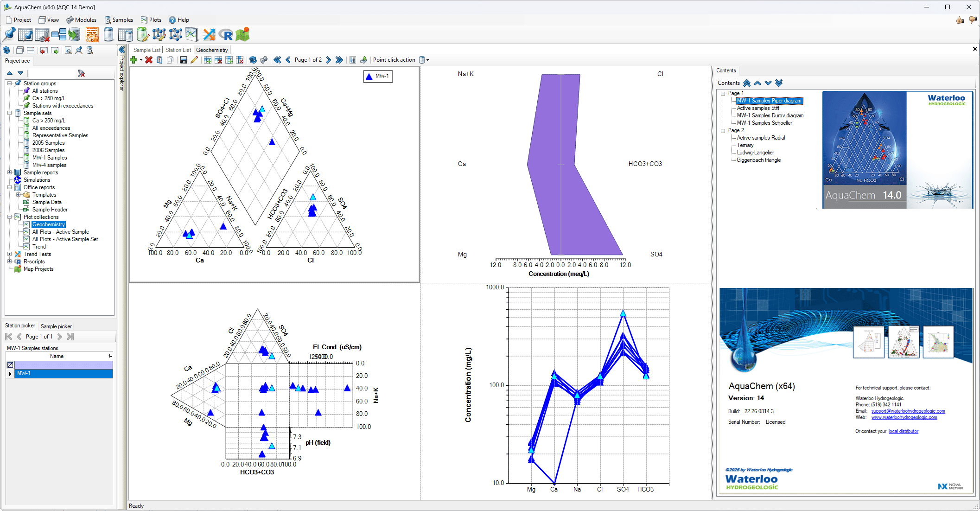Click the orange report with gear icon
This screenshot has width=980, height=511.
pyautogui.click(x=92, y=34)
